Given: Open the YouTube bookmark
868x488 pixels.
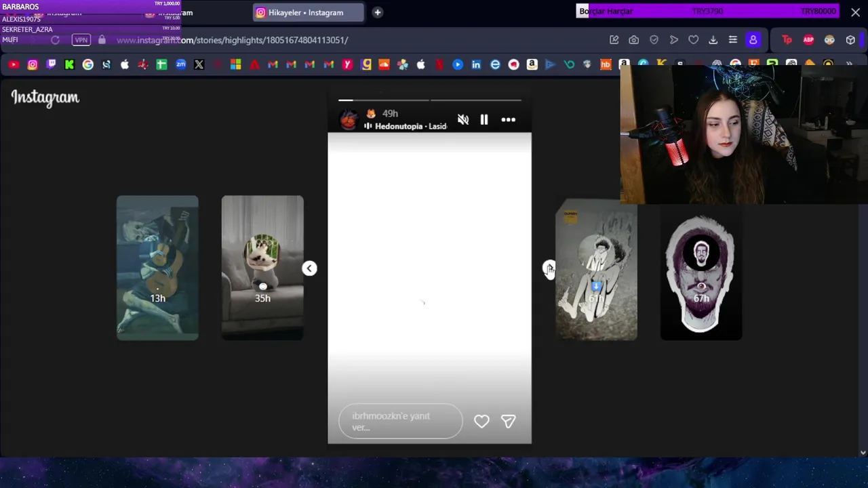Looking at the screenshot, I should click(14, 64).
